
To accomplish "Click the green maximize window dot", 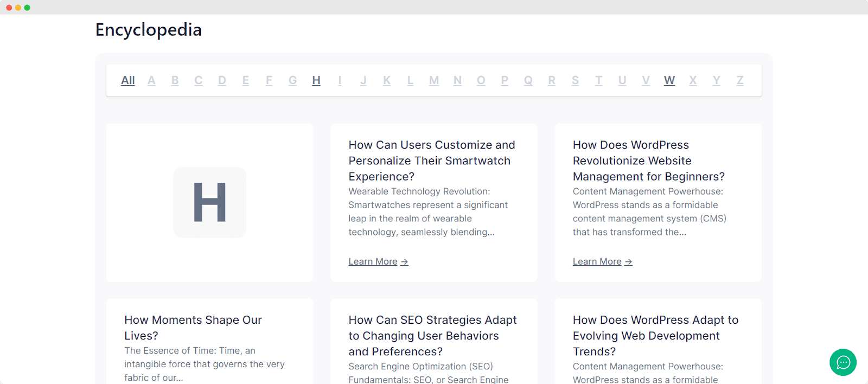I will pyautogui.click(x=27, y=8).
